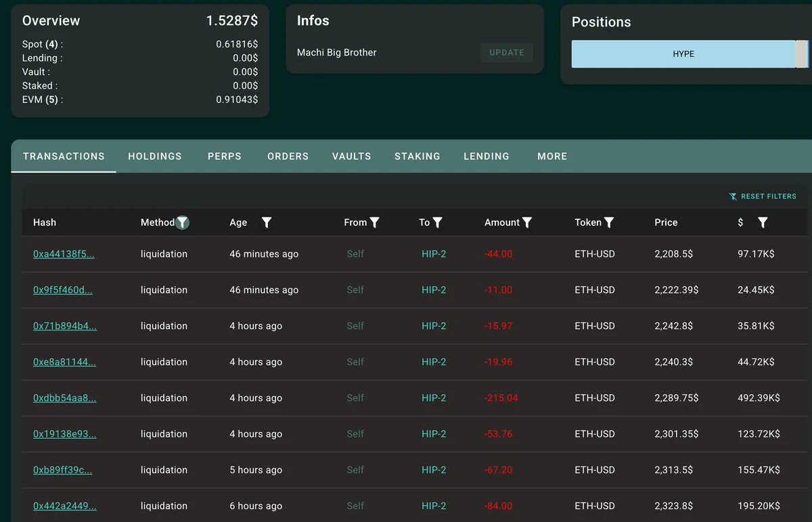Click the HYPE segment in Positions bar

[683, 54]
